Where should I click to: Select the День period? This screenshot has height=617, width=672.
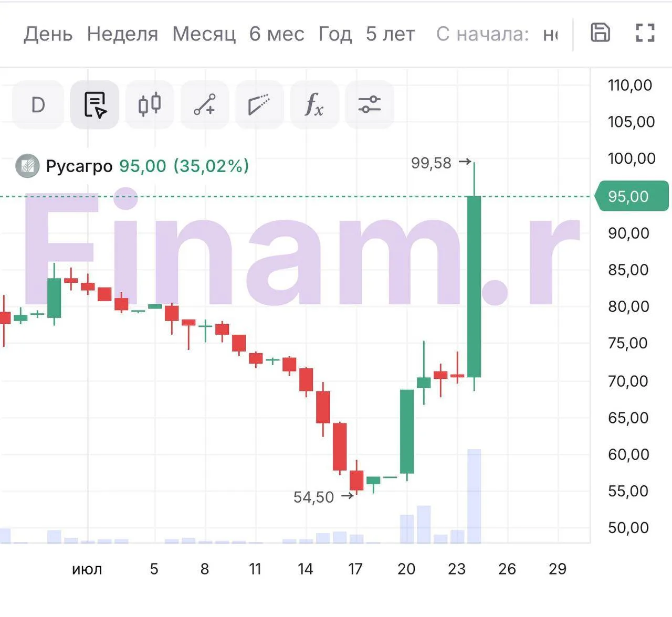pos(48,34)
